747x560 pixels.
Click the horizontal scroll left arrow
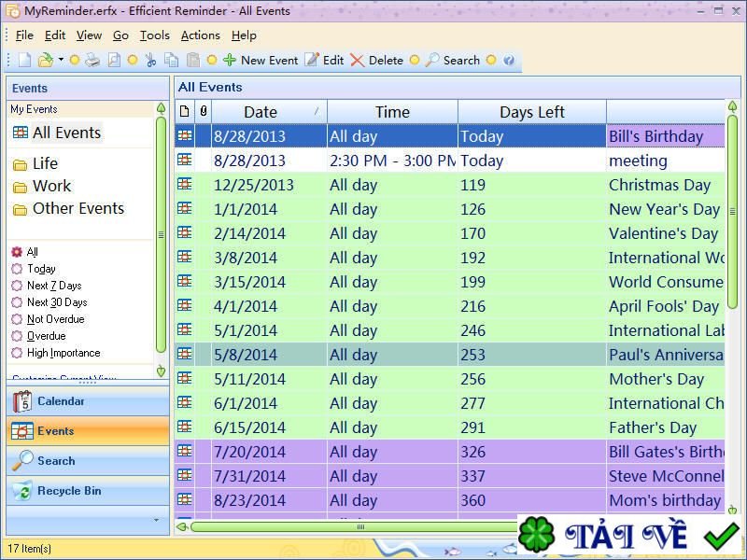(x=182, y=526)
